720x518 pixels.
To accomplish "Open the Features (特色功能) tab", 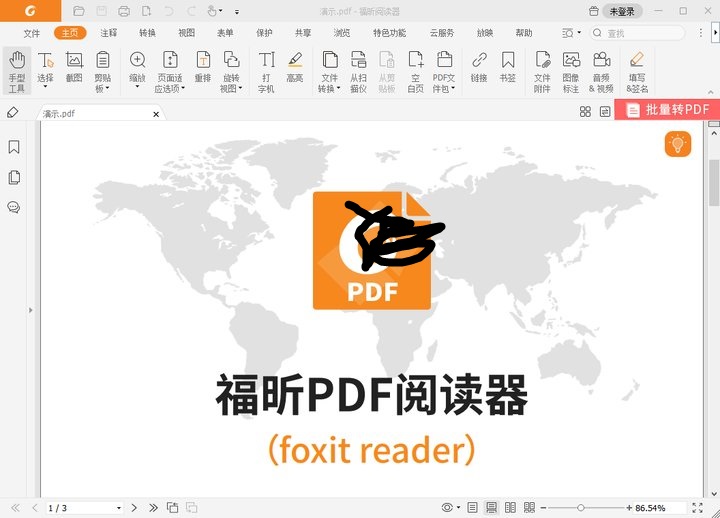I will click(x=389, y=33).
